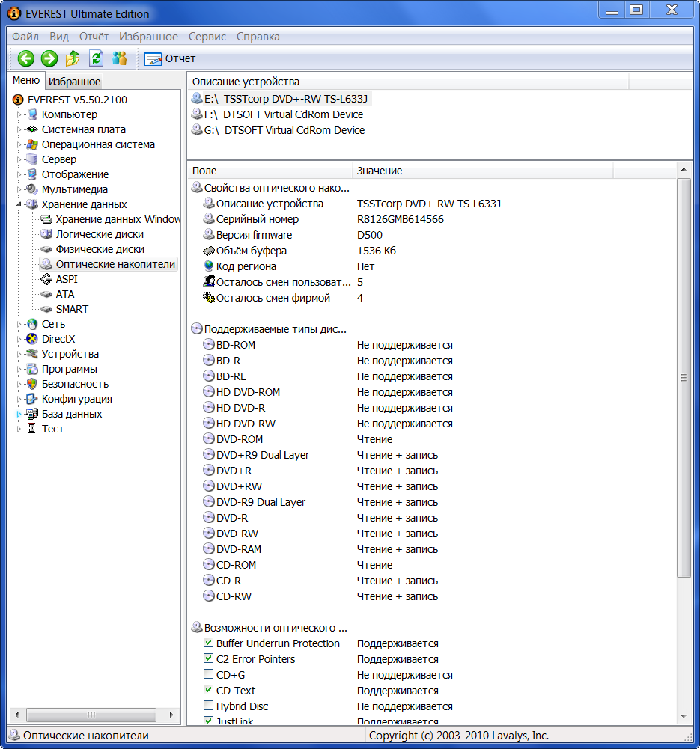Open the Справка menu
Viewport: 700px width, 749px height.
258,37
